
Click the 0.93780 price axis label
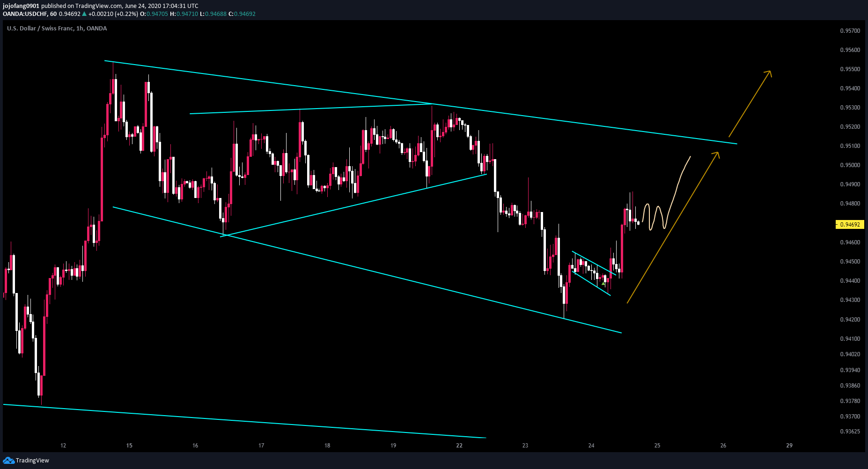pyautogui.click(x=850, y=401)
